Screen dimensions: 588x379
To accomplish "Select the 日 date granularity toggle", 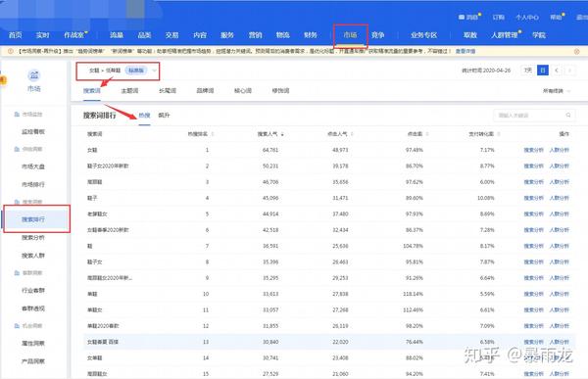I will coord(543,71).
